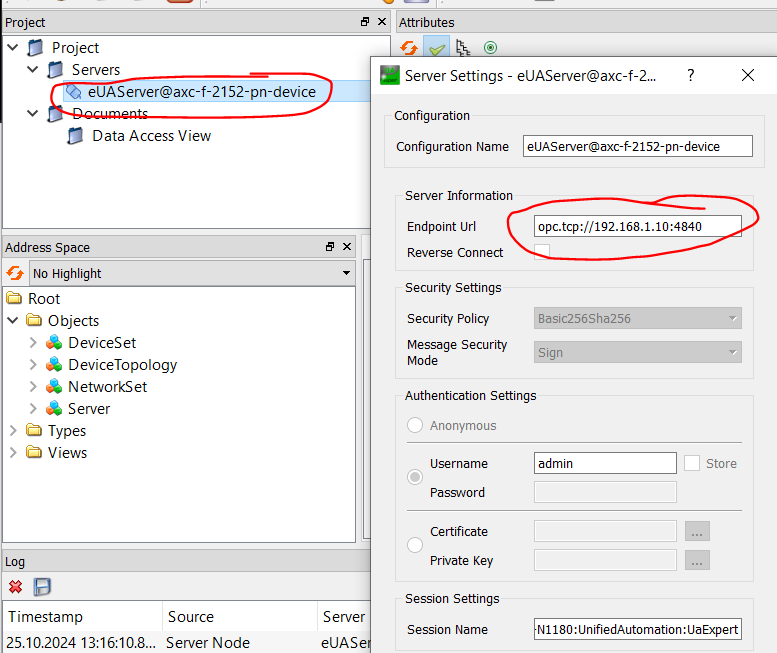Viewport: 777px width, 653px height.
Task: Click the green circle icon in Attributes toolbar
Action: click(x=490, y=47)
